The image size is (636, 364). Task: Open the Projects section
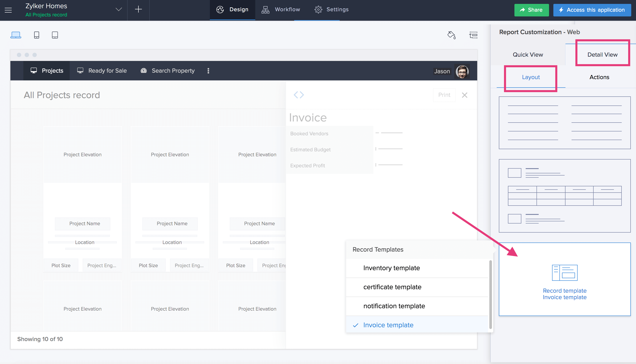47,71
